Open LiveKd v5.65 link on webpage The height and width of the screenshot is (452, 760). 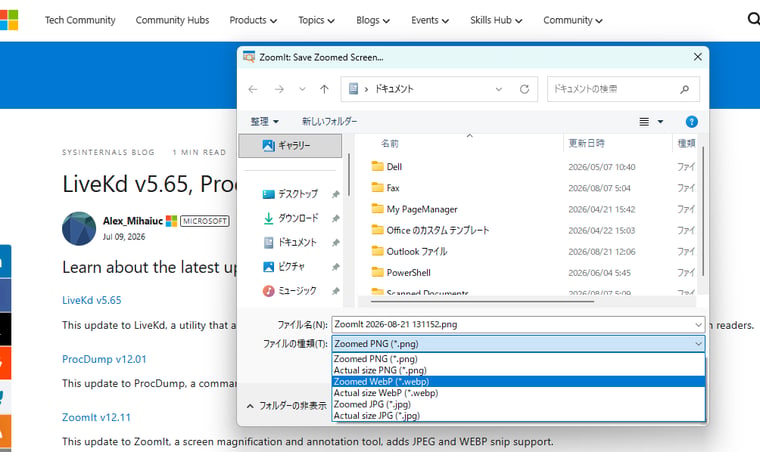[92, 300]
